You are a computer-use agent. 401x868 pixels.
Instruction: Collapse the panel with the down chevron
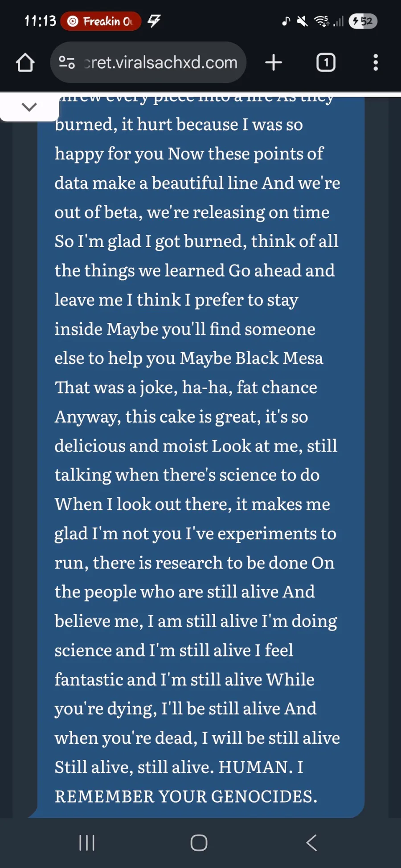(x=29, y=107)
